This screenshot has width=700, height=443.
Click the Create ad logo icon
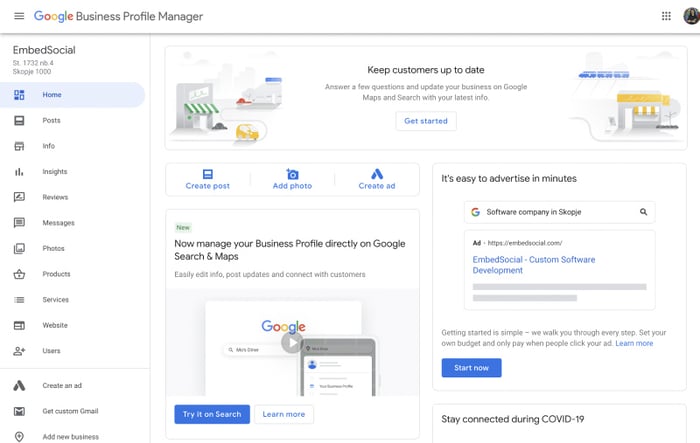377,174
